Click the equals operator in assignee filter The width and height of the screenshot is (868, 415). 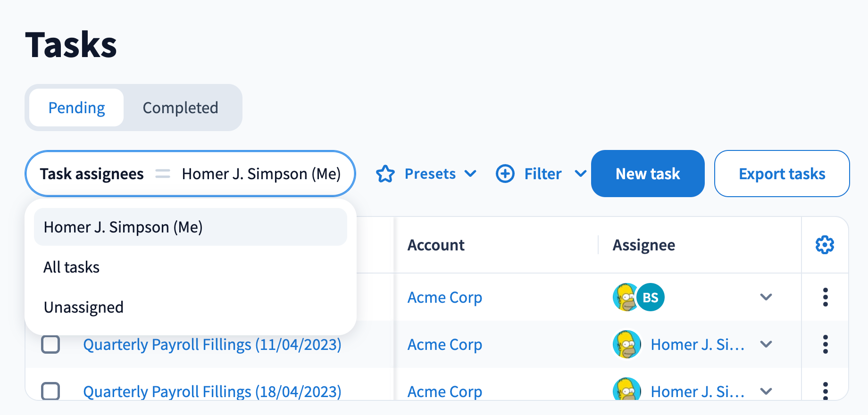163,174
